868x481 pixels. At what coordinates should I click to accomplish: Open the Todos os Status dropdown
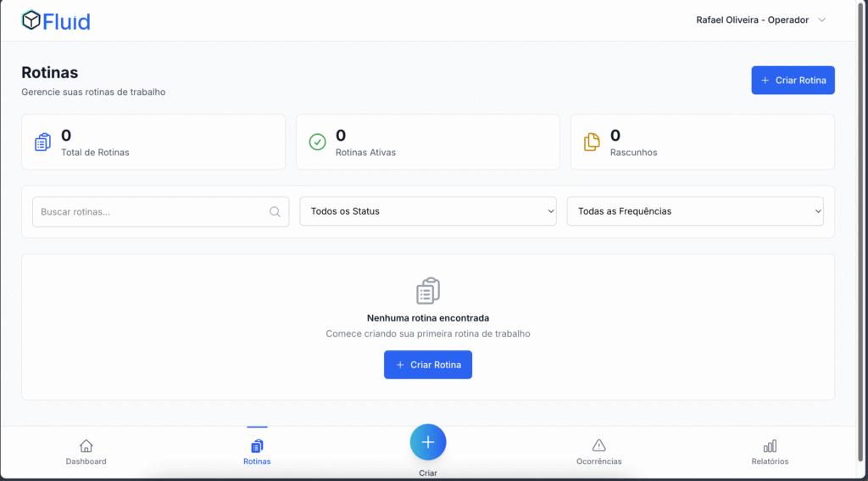point(427,212)
